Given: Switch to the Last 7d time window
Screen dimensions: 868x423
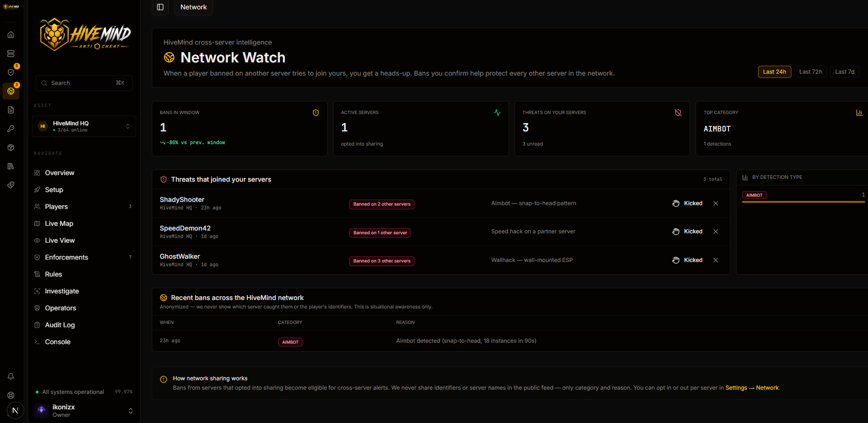Looking at the screenshot, I should [845, 72].
